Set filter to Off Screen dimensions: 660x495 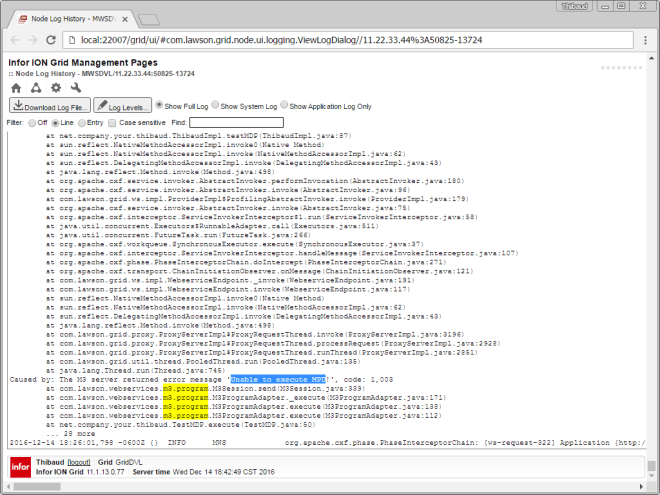31,122
